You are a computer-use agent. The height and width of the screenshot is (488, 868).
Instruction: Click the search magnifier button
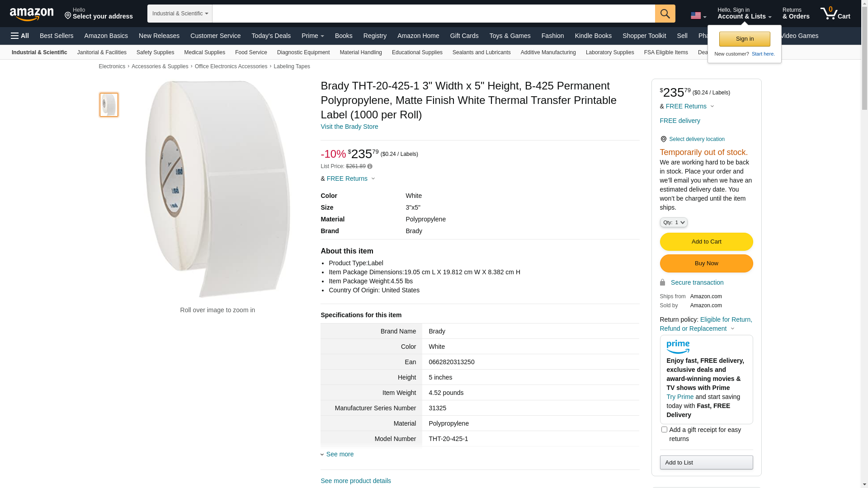(x=665, y=14)
